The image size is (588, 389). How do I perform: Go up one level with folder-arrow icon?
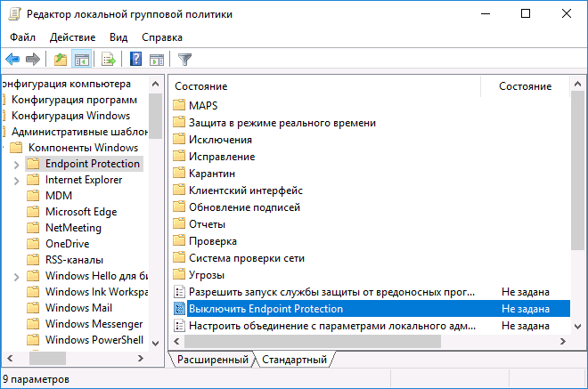click(60, 60)
